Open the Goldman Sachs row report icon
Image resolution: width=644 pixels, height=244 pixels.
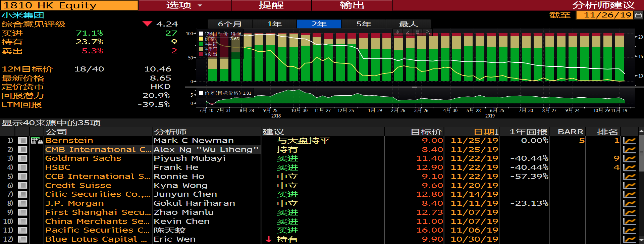(22, 158)
